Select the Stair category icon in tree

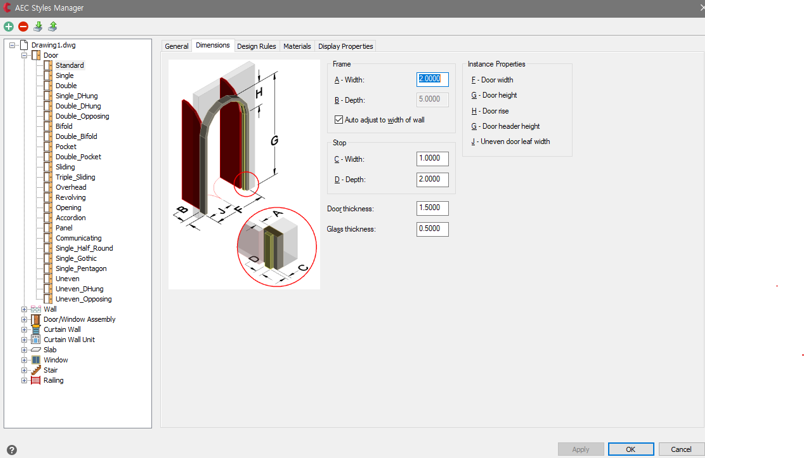[x=36, y=370]
